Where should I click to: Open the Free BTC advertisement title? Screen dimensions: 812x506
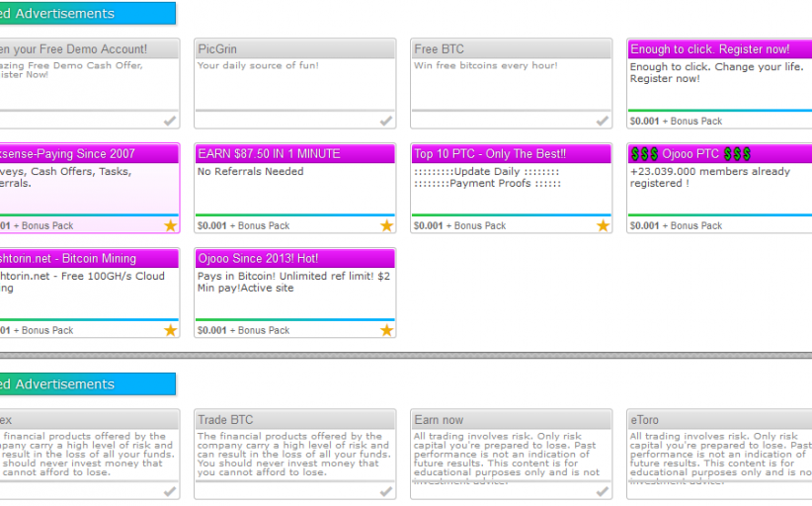[x=440, y=49]
